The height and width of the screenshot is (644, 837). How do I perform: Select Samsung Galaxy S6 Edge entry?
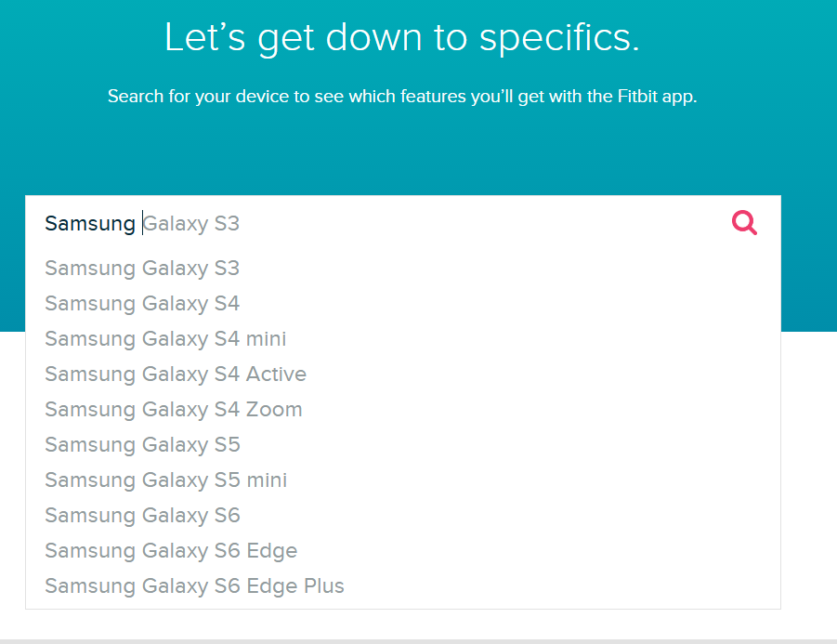(171, 550)
